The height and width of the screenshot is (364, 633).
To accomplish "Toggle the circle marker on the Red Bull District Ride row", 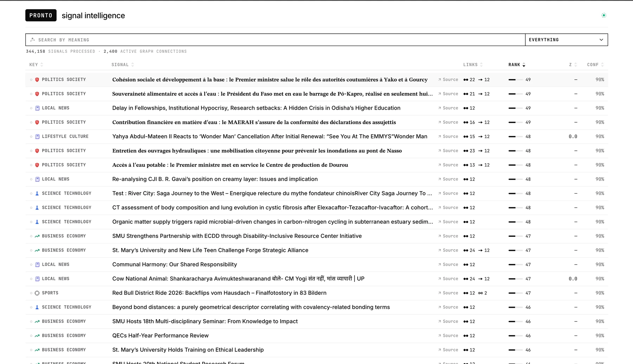I will pos(31,293).
